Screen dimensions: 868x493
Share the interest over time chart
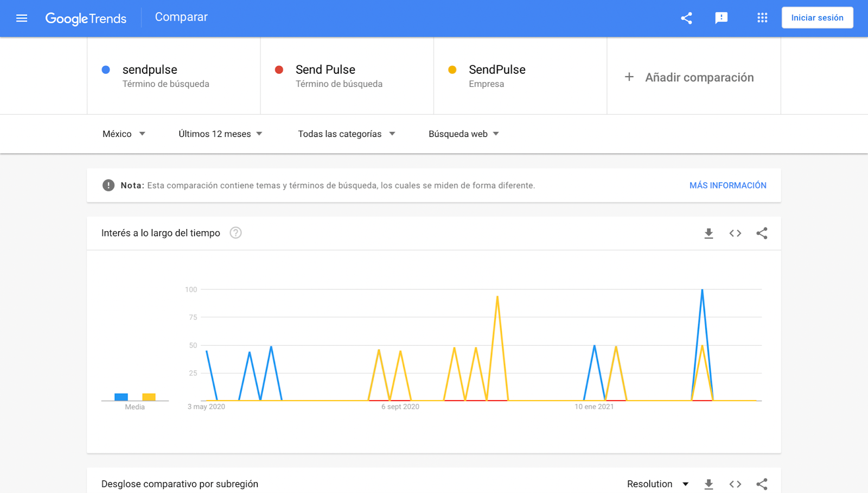coord(762,233)
